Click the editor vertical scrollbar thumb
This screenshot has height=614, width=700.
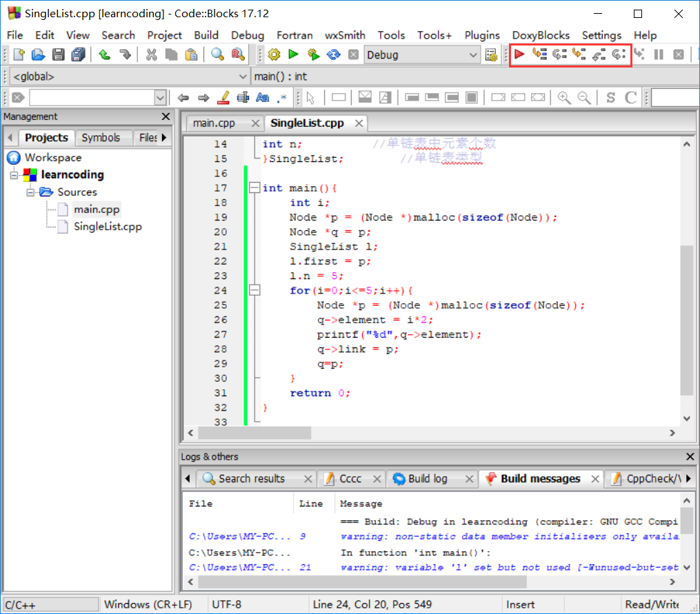[687, 320]
